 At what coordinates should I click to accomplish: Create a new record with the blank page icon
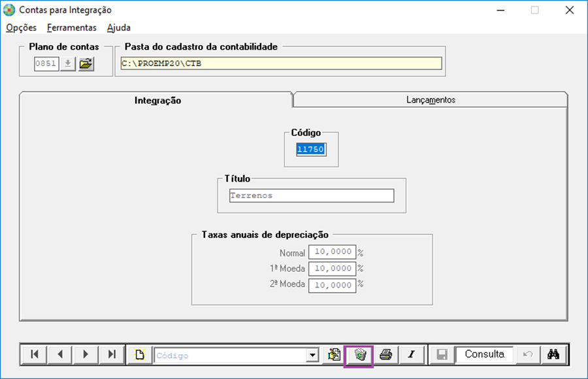(x=140, y=354)
